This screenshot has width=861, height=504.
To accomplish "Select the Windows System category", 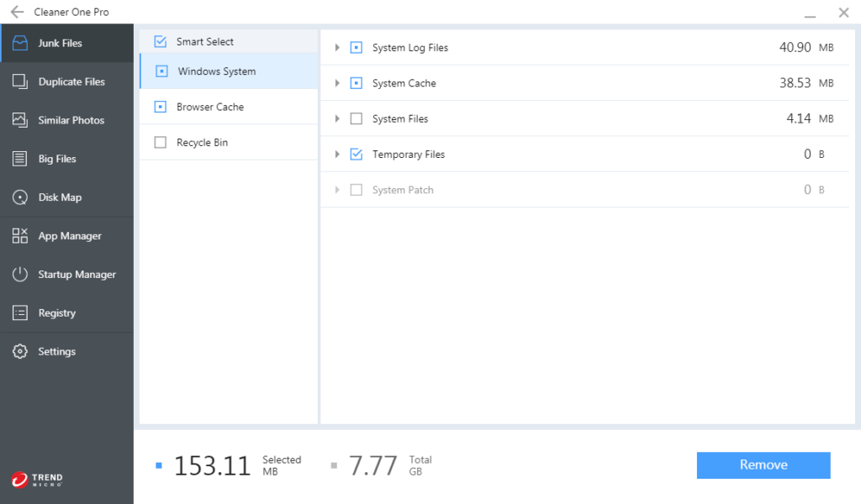I will (x=217, y=72).
